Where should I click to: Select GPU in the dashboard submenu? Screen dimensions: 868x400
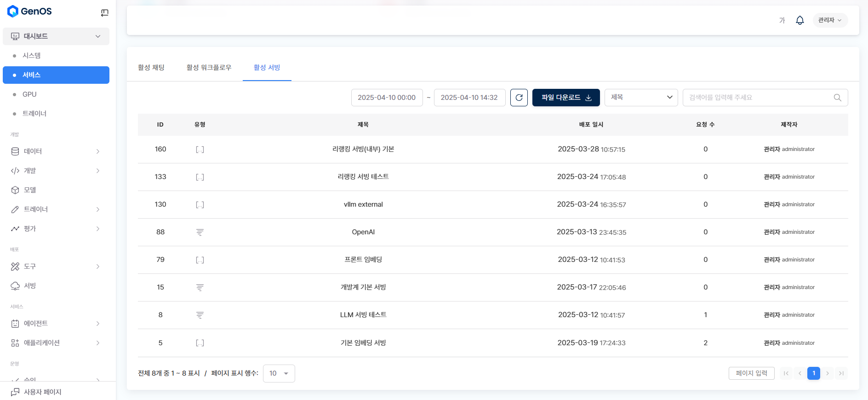pos(29,94)
